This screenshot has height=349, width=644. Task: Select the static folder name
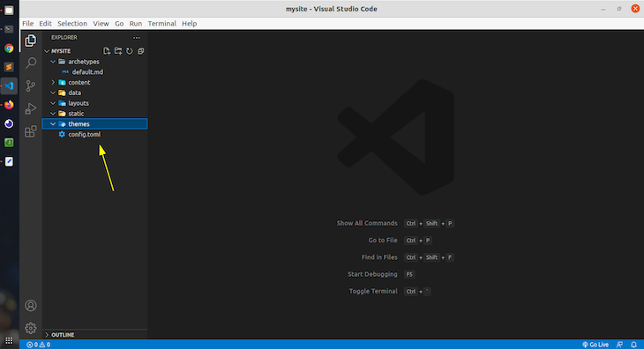pyautogui.click(x=76, y=114)
